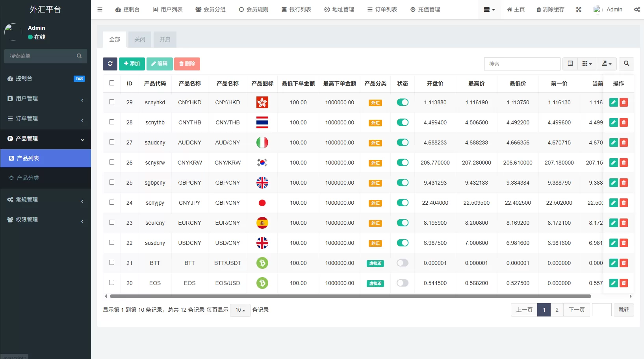Screen dimensions: 644x359
Task: Click the 添加 button to add a product
Action: coord(132,63)
